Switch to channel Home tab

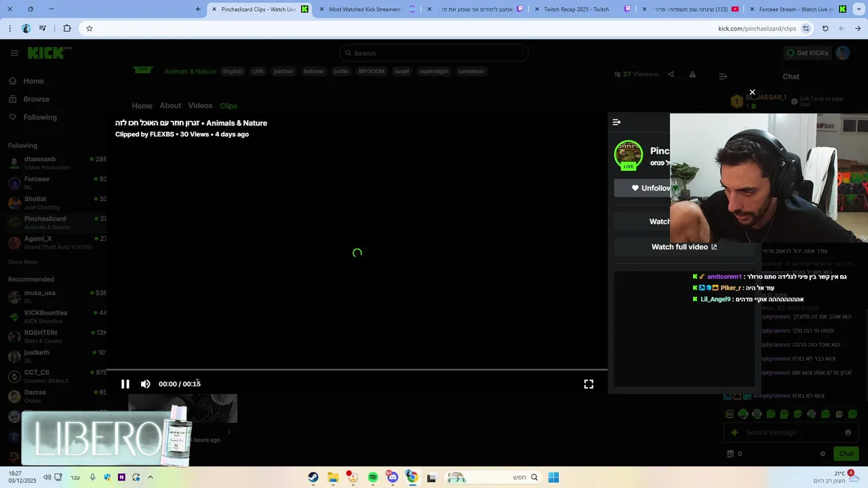[142, 106]
